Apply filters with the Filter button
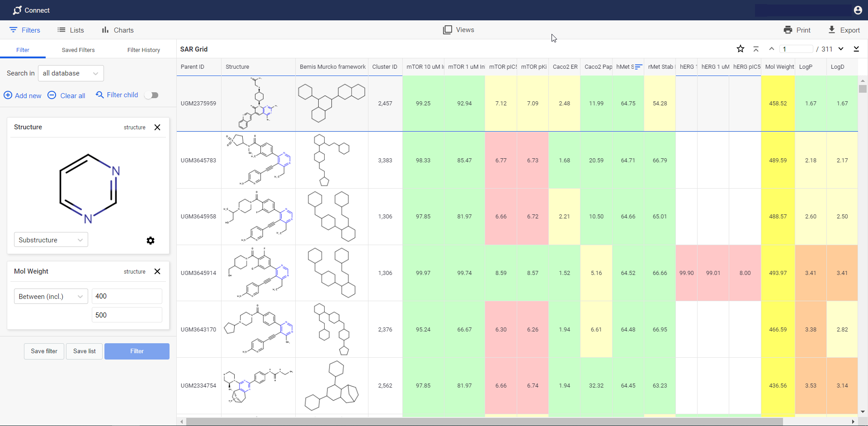Screen dimensions: 868x426 point(136,351)
